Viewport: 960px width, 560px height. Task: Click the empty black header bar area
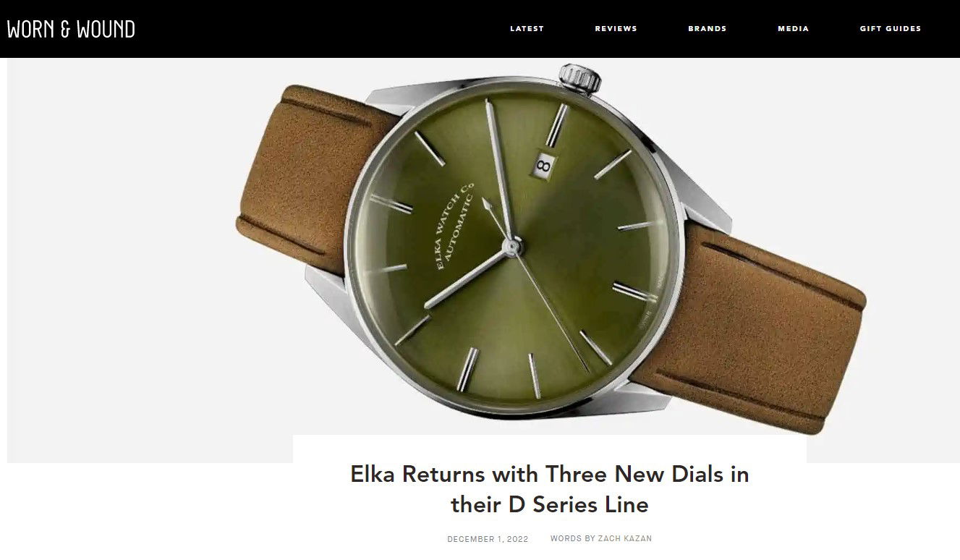318,29
